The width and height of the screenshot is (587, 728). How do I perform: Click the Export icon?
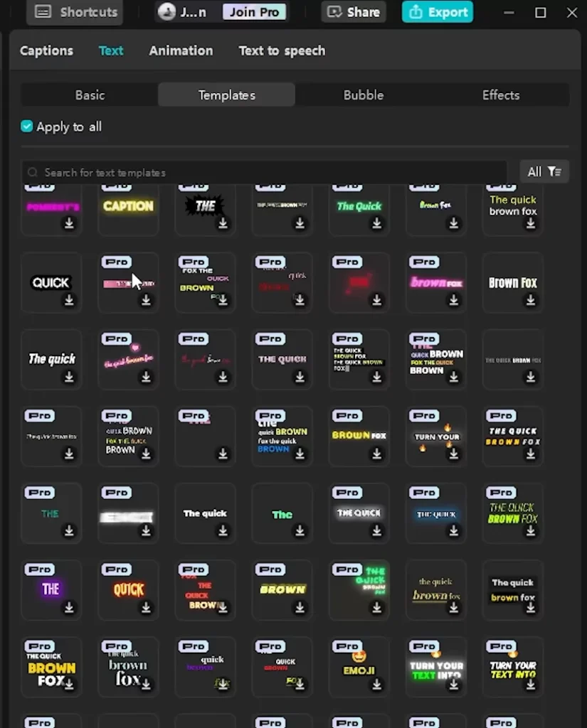click(416, 12)
